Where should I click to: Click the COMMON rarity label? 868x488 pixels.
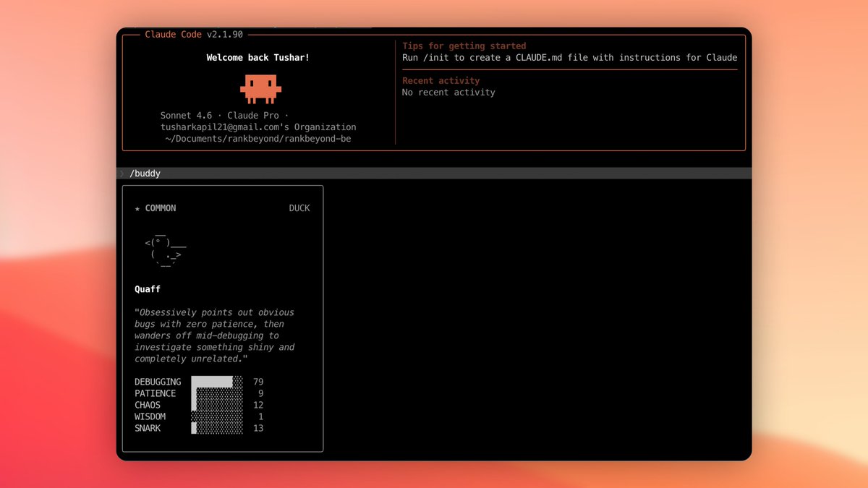[x=161, y=208]
